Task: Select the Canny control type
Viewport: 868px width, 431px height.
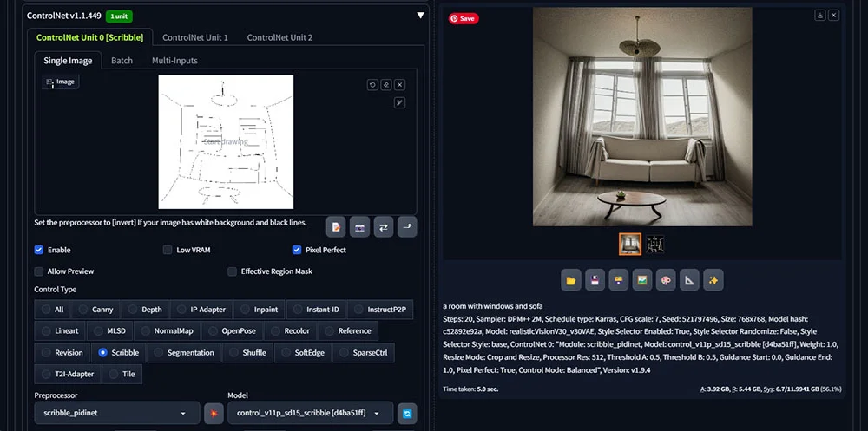Action: [95, 309]
